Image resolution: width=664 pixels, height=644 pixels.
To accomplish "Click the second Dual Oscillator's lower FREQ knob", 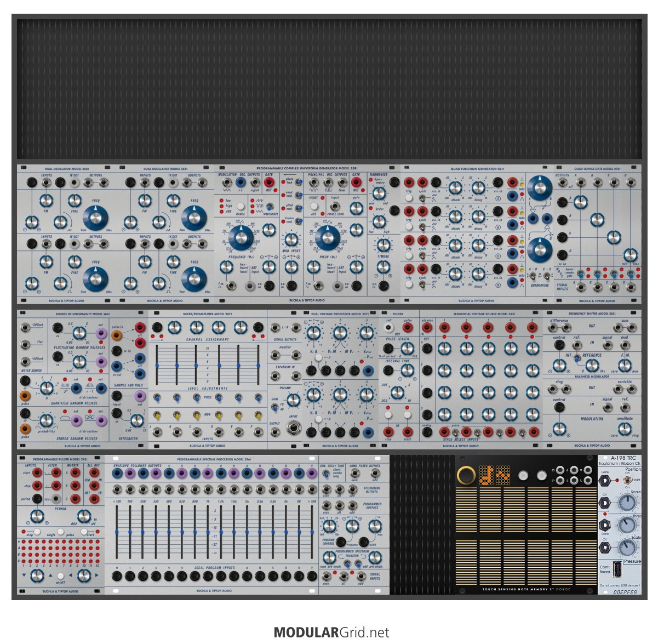I will click(194, 278).
